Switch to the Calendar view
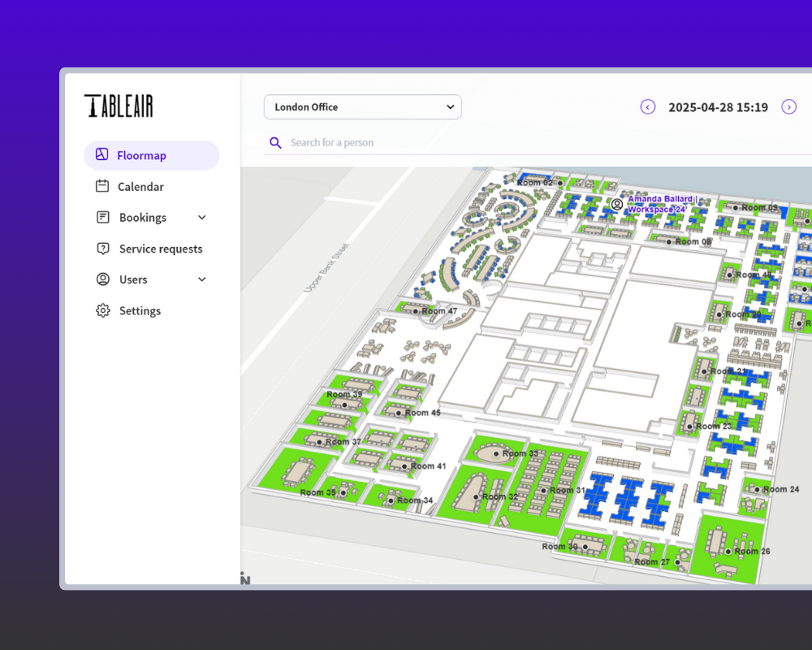Viewport: 812px width, 650px height. coord(139,186)
